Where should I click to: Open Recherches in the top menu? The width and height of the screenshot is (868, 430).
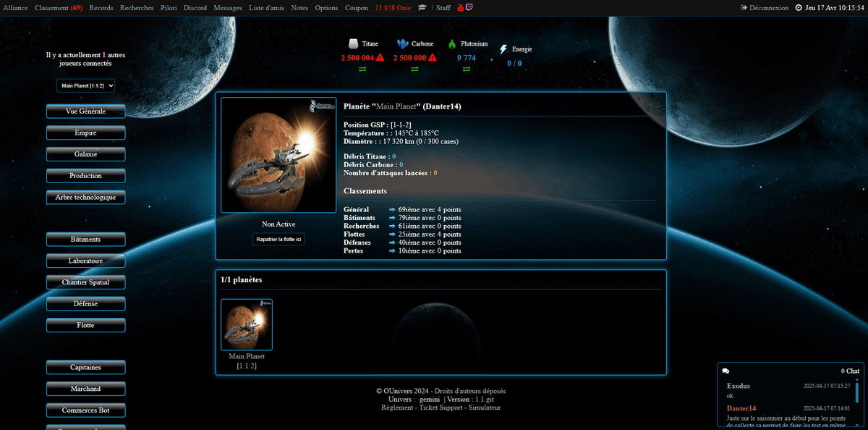click(x=137, y=7)
